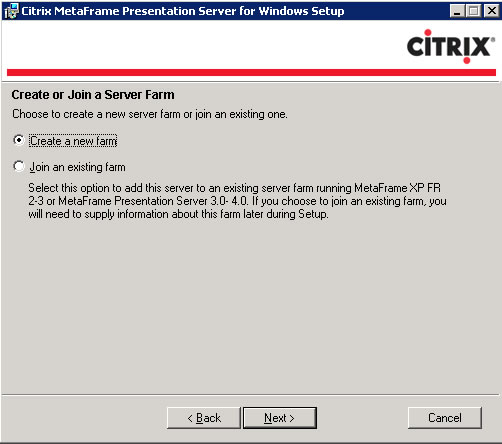
Task: Click the 'Create or Join a Server Farm' heading
Action: [x=93, y=95]
